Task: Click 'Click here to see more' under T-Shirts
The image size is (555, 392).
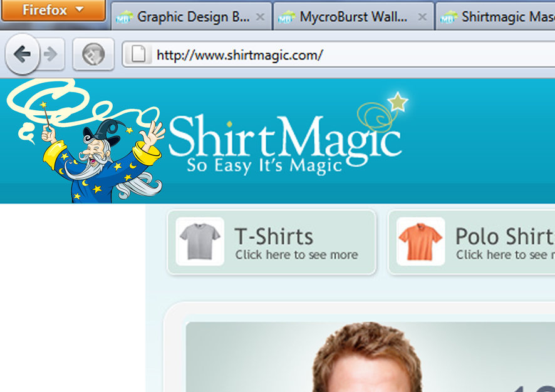Action: click(297, 255)
